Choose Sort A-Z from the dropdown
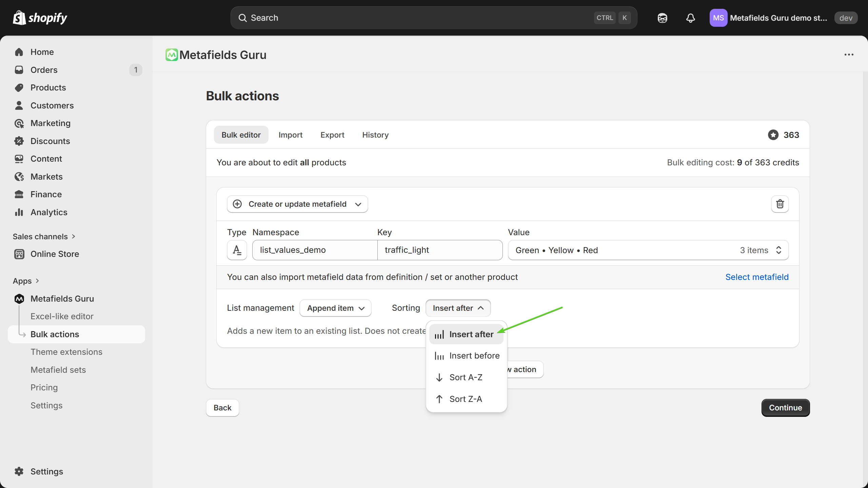 [466, 377]
